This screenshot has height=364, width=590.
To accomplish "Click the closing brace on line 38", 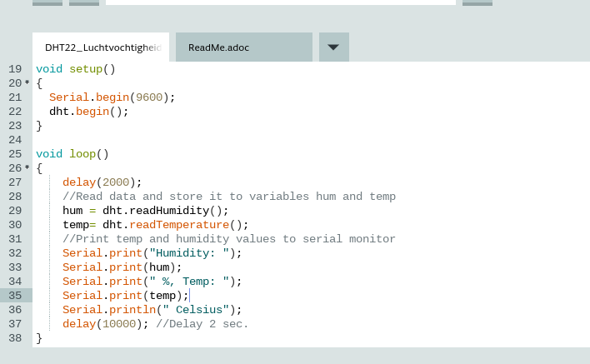I will [x=39, y=338].
